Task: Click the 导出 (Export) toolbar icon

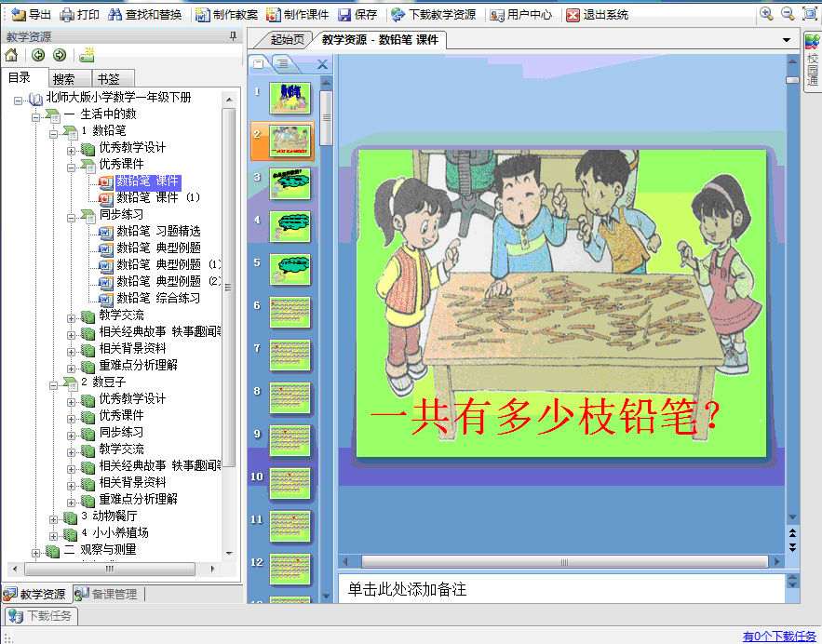Action: tap(31, 15)
